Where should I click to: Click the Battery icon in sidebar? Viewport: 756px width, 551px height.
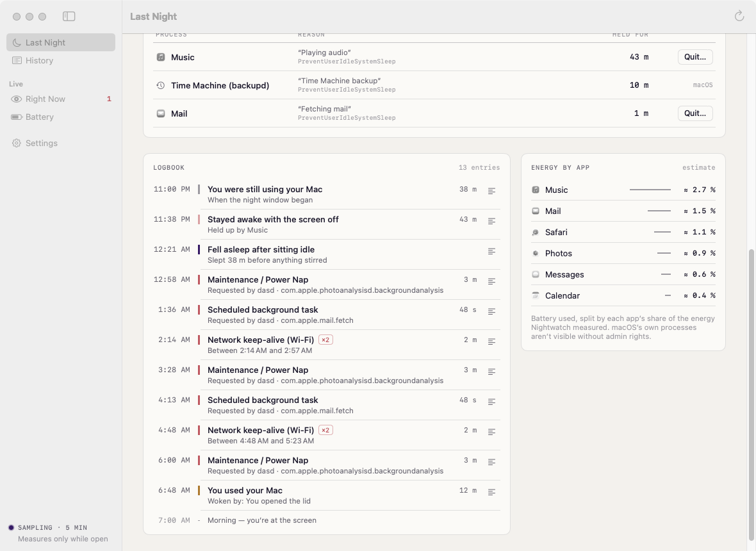pyautogui.click(x=17, y=117)
